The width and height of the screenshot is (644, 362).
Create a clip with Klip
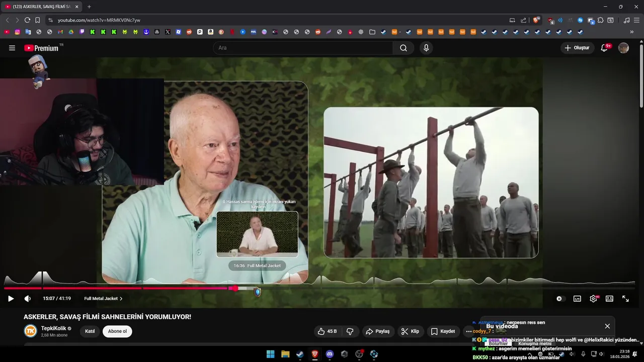tap(410, 331)
